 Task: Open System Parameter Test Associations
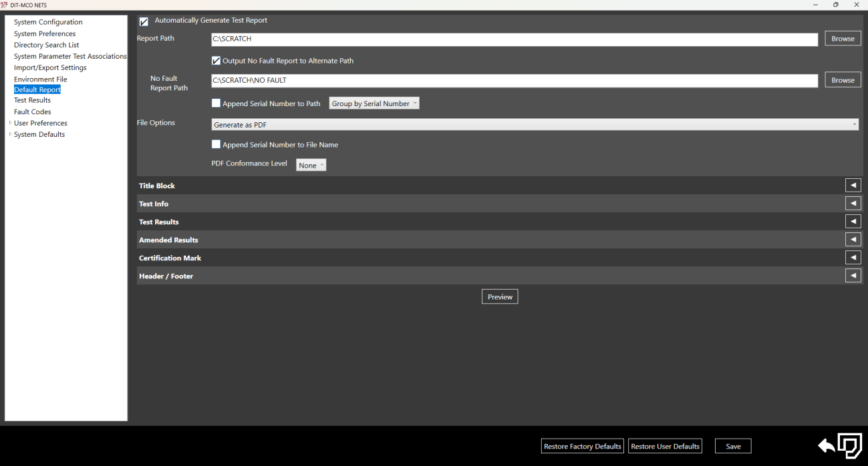click(70, 56)
